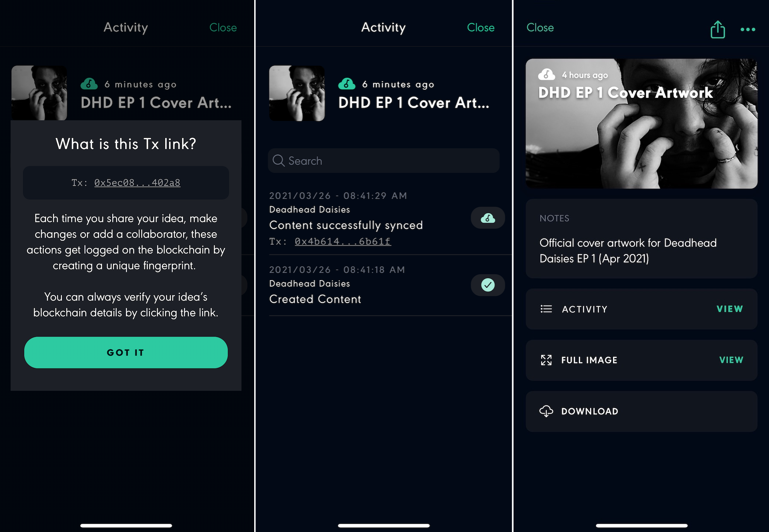Click into the Search field

(384, 161)
